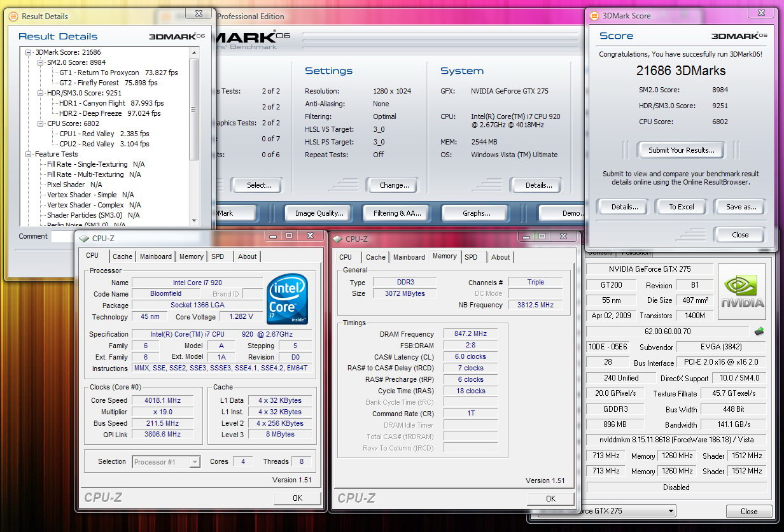The image size is (784, 532).
Task: Open Cache tab in right CPU-Z window
Action: (375, 257)
